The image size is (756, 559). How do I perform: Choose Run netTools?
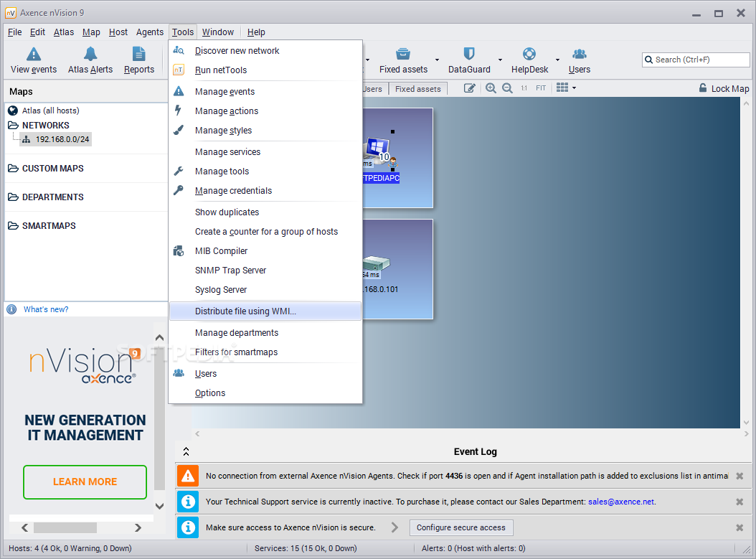[x=265, y=70]
